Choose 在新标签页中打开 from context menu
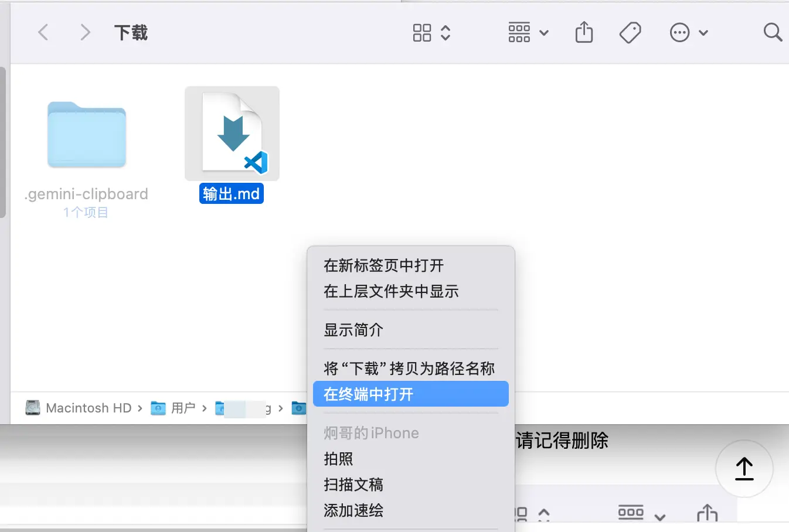 (x=383, y=265)
